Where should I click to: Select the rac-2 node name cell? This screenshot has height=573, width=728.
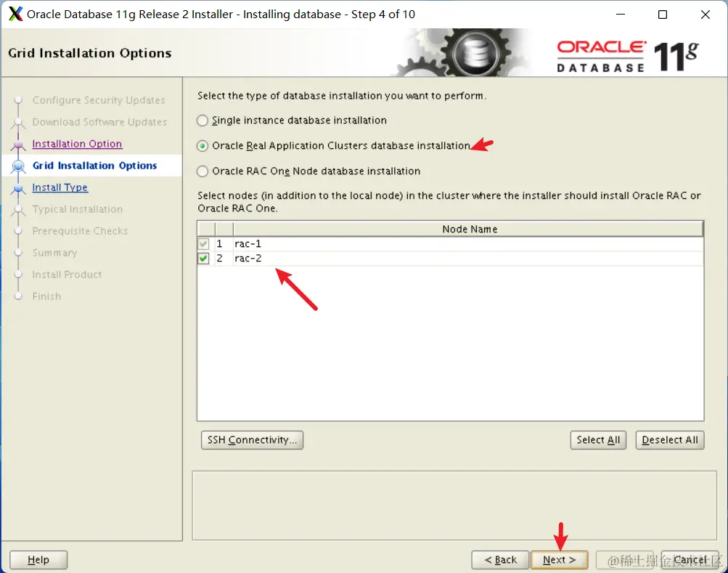(468, 259)
